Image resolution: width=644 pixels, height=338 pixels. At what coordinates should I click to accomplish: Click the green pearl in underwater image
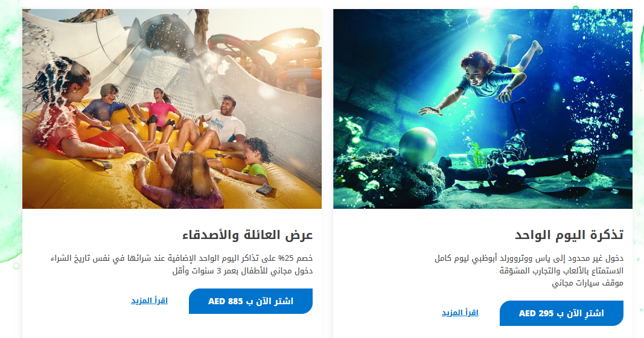click(x=418, y=147)
